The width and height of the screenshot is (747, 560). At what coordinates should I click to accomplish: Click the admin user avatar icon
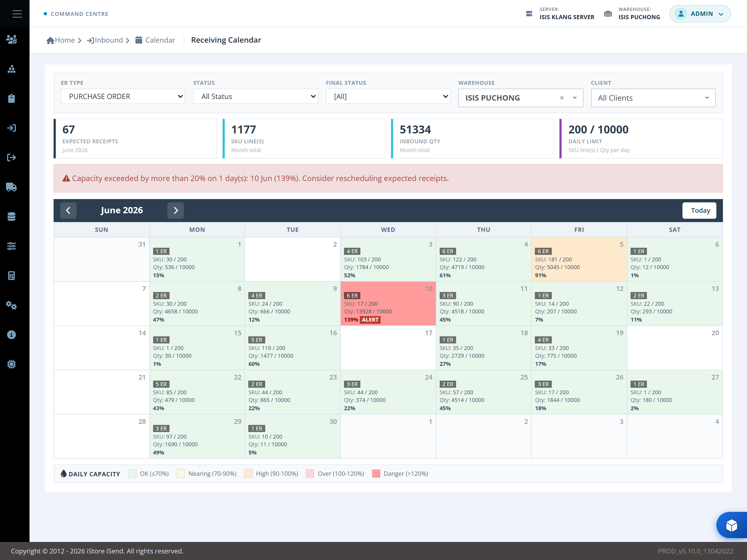click(681, 14)
